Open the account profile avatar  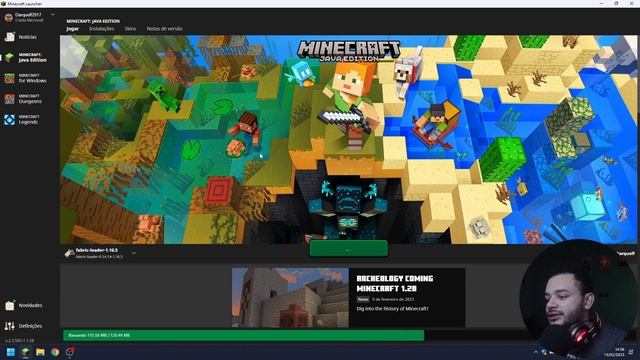9,18
